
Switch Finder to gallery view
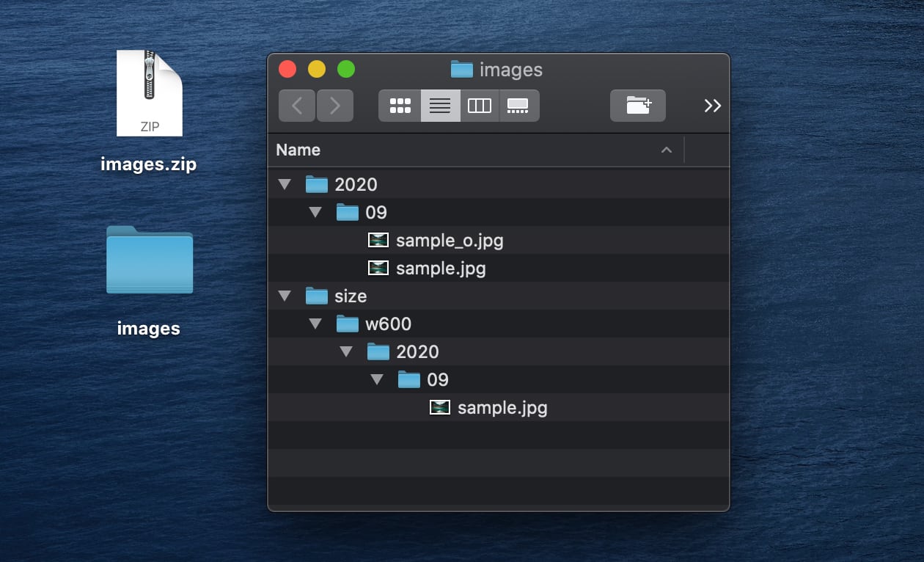tap(518, 106)
